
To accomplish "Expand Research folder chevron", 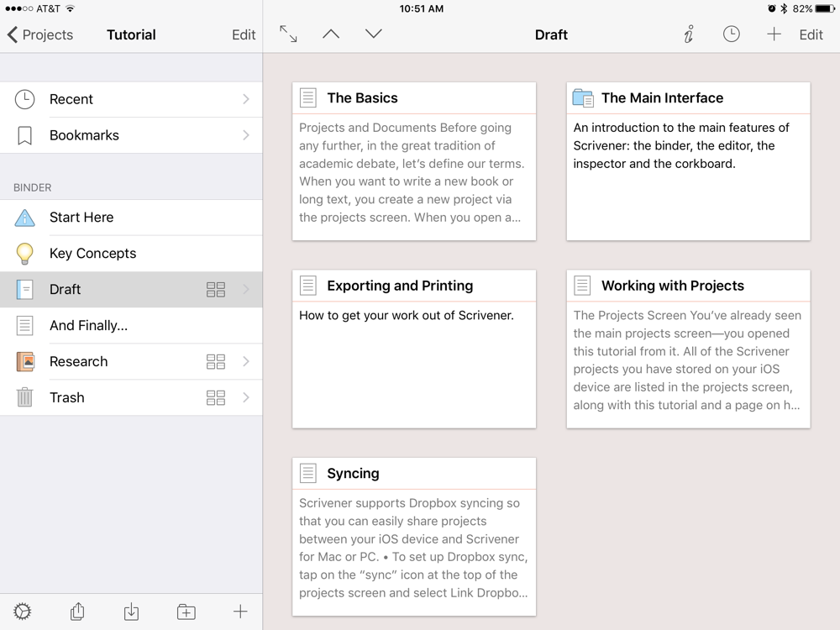I will pyautogui.click(x=246, y=361).
